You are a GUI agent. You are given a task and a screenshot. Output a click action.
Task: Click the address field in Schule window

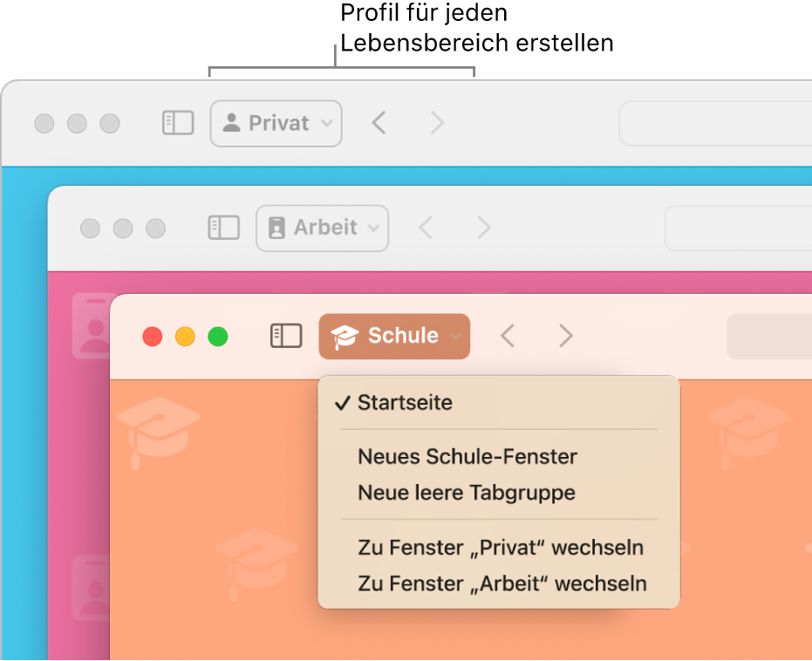pos(769,336)
